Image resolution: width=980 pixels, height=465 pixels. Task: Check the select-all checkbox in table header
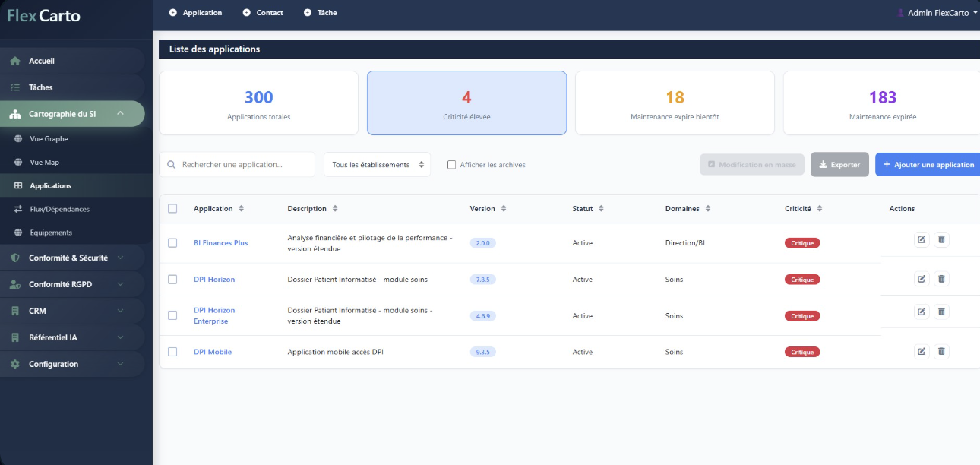(172, 209)
